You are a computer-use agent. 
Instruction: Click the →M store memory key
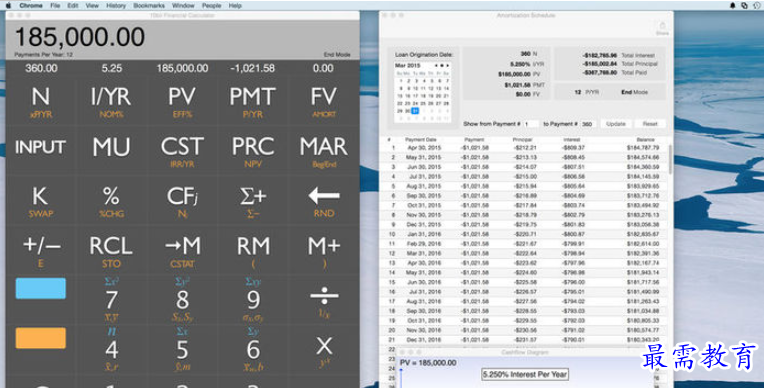click(x=182, y=250)
